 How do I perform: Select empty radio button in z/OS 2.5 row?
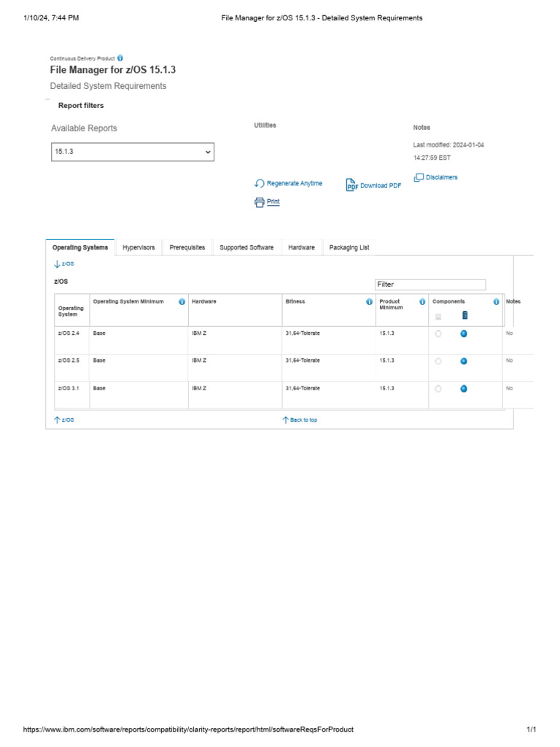(x=438, y=361)
